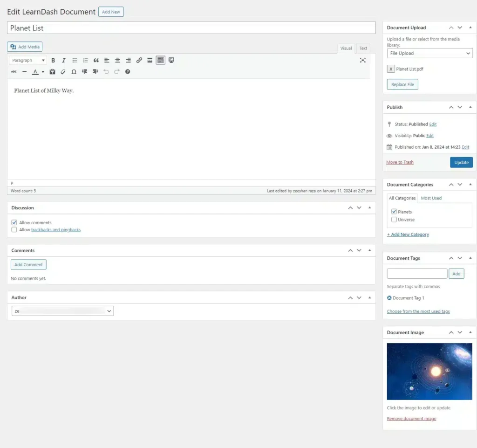Screen dimensions: 477x448
Task: Enable trackbacks and pingbacks checkbox
Action: (14, 230)
